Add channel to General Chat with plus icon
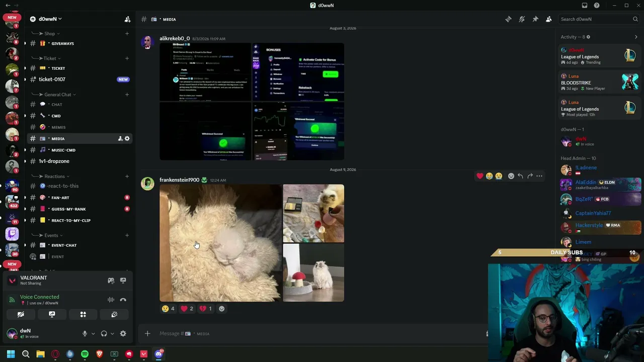644x362 pixels. point(127,95)
